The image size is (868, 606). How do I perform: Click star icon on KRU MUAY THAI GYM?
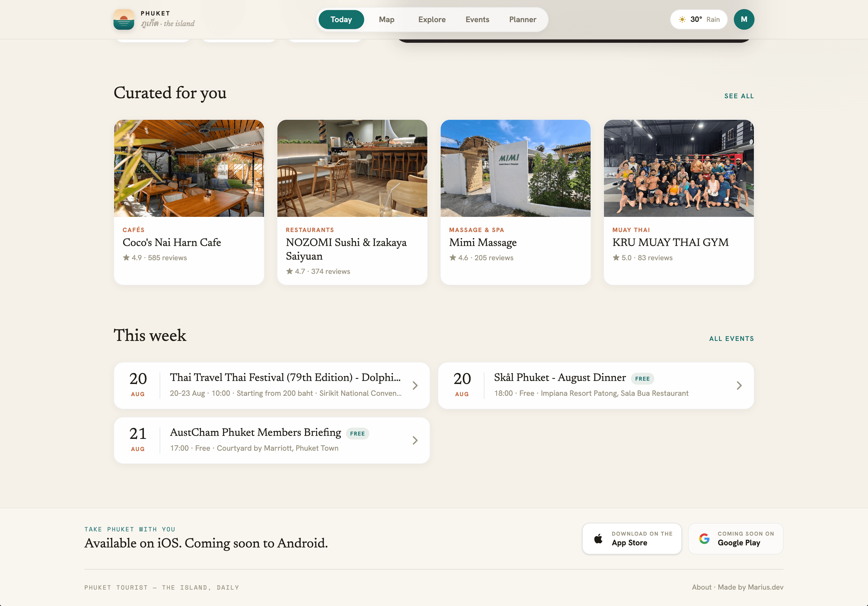(616, 257)
